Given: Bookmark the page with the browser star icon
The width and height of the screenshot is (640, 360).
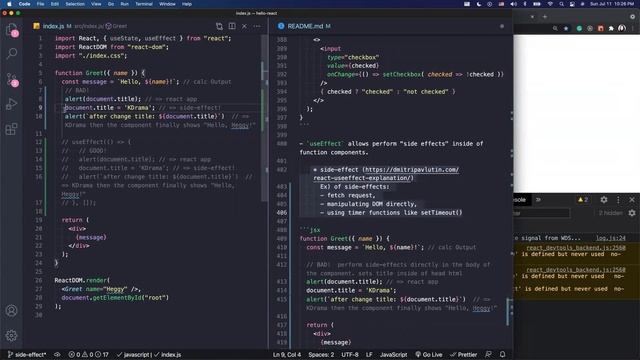Looking at the screenshot, I should [566, 29].
